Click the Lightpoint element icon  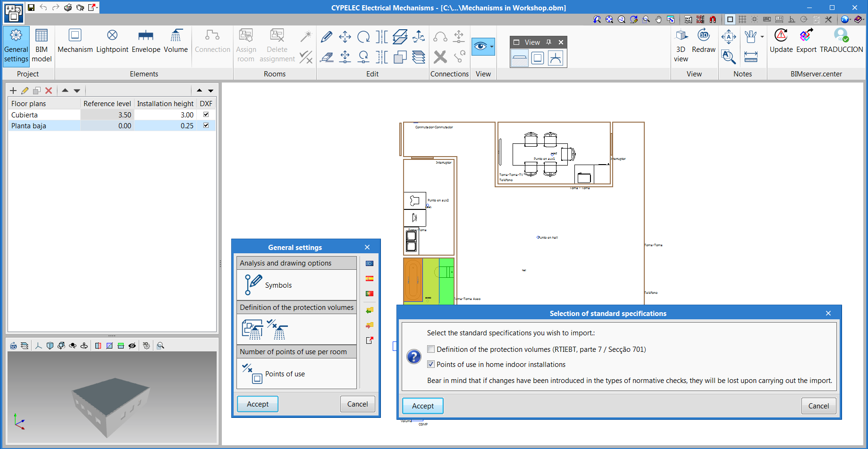[112, 36]
